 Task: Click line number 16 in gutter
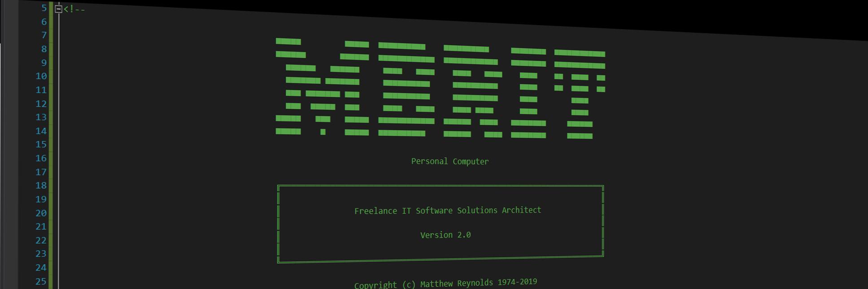click(41, 158)
